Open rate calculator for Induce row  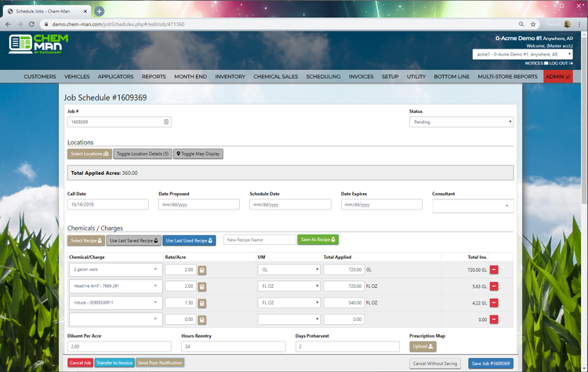coord(202,303)
